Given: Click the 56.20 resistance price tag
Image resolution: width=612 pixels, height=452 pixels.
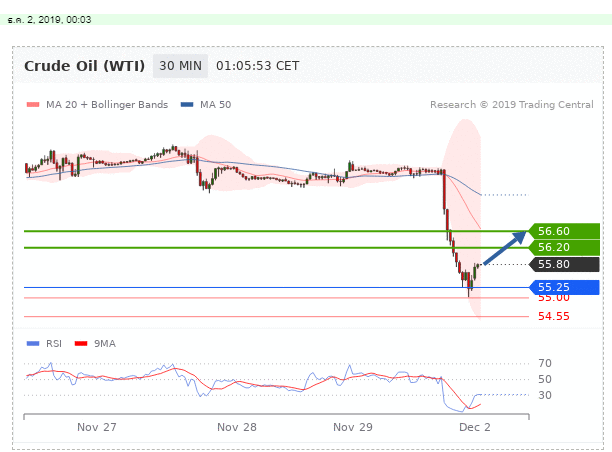Looking at the screenshot, I should tap(564, 247).
